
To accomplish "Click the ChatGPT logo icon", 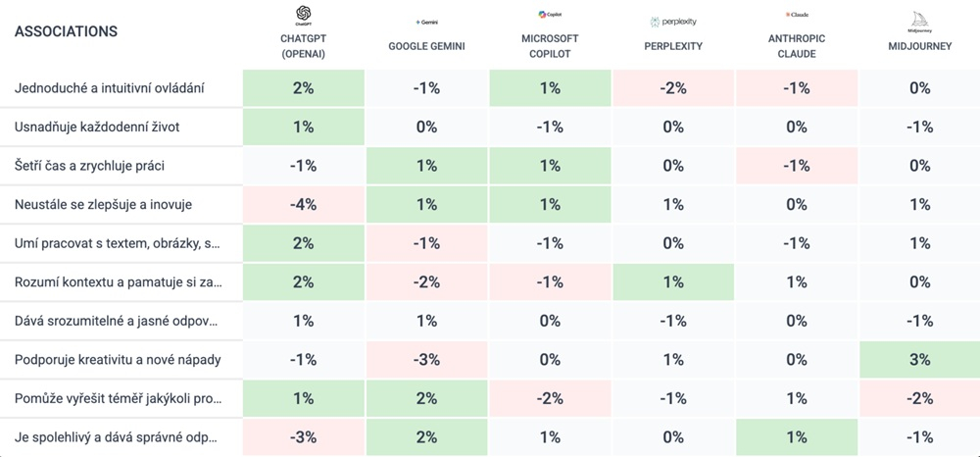I will (303, 15).
